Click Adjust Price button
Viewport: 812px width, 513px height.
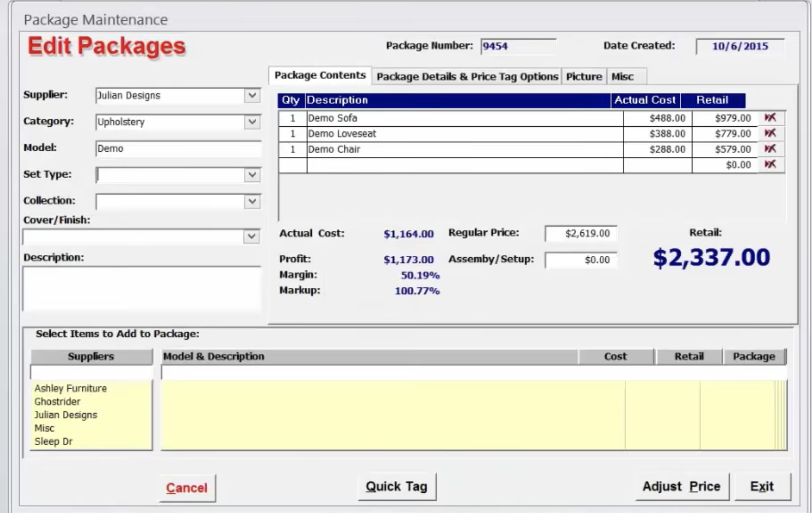(681, 486)
